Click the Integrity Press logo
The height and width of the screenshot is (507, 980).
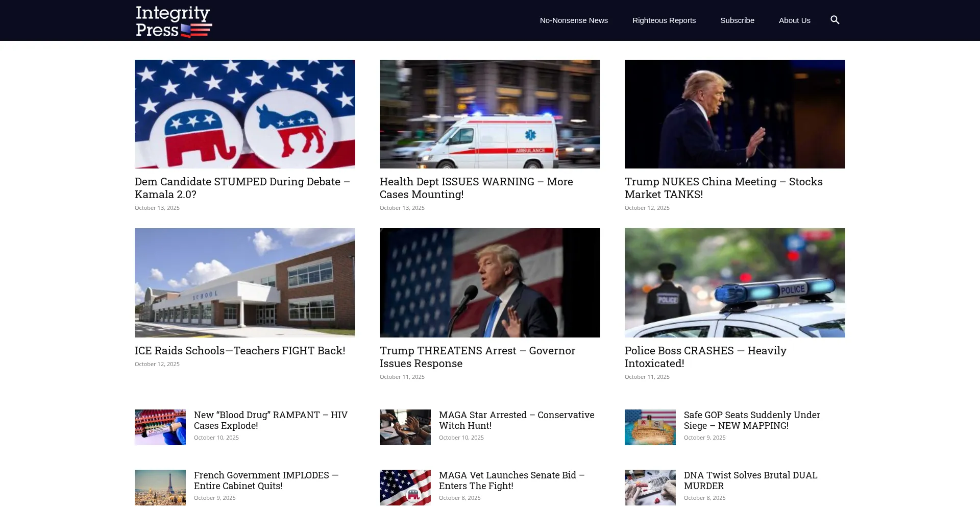pos(174,21)
